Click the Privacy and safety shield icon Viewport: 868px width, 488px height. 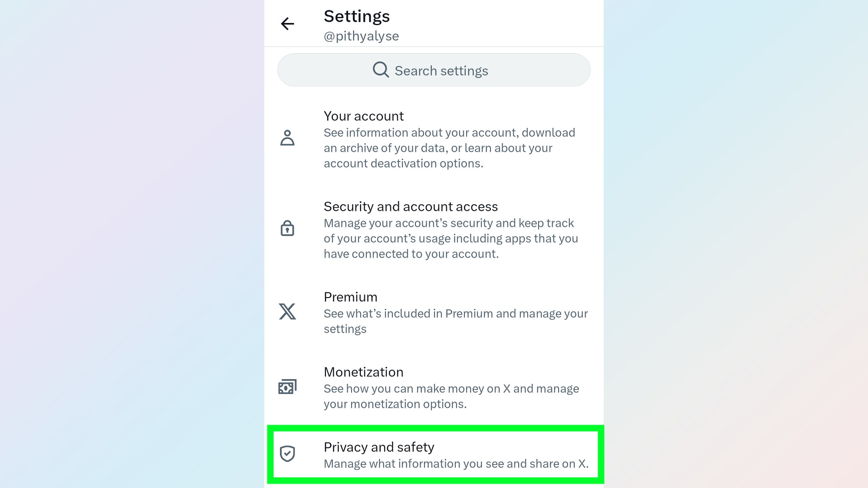click(287, 454)
